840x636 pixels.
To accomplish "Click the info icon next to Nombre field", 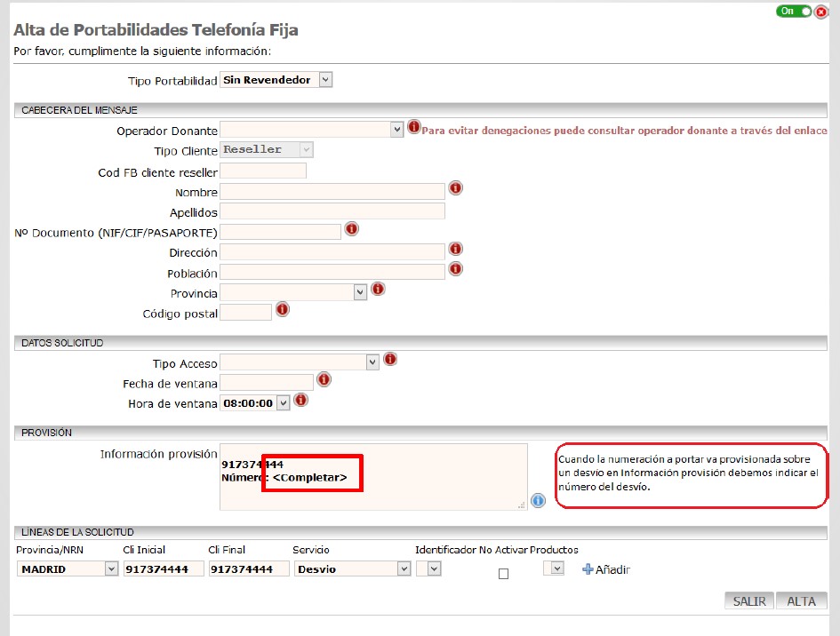I will point(455,188).
